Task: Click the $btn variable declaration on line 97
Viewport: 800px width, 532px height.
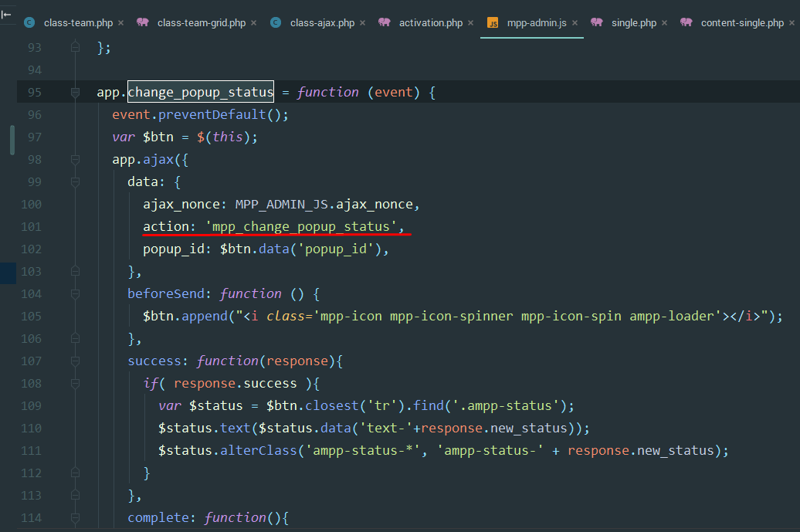Action: point(158,137)
